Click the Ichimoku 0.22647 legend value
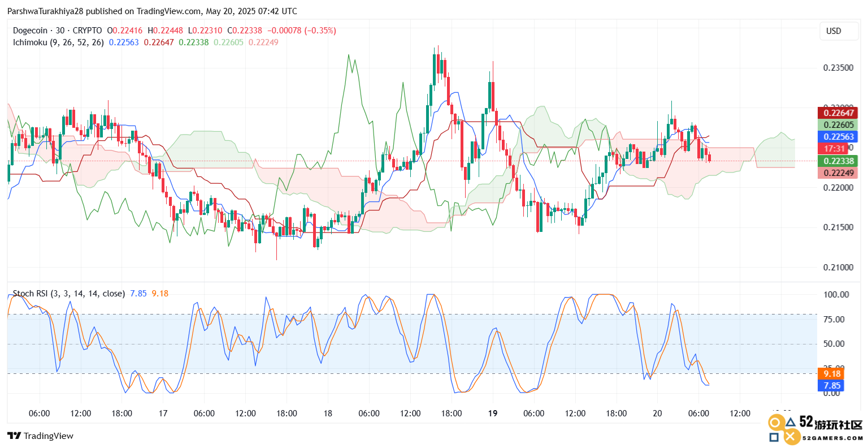This screenshot has width=868, height=448. tap(159, 42)
